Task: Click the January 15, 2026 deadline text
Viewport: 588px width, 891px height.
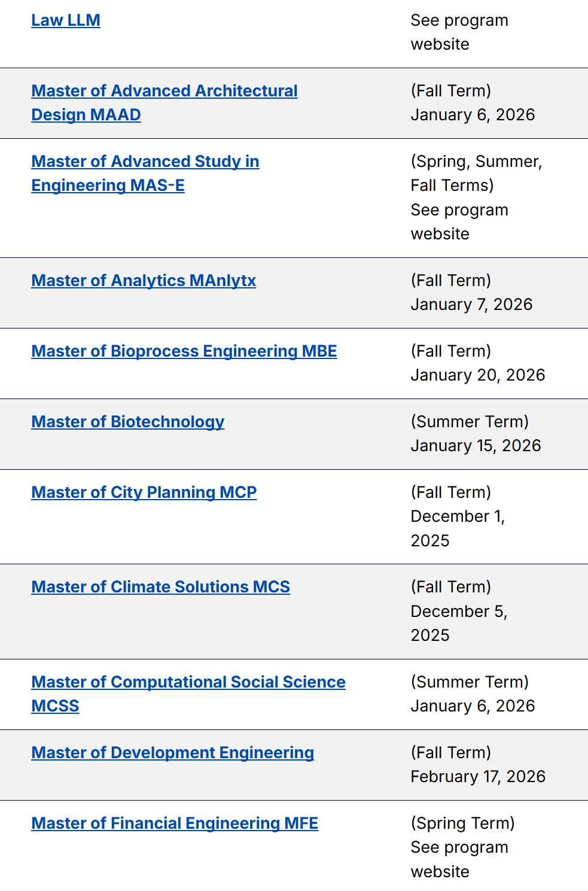Action: pyautogui.click(x=476, y=446)
